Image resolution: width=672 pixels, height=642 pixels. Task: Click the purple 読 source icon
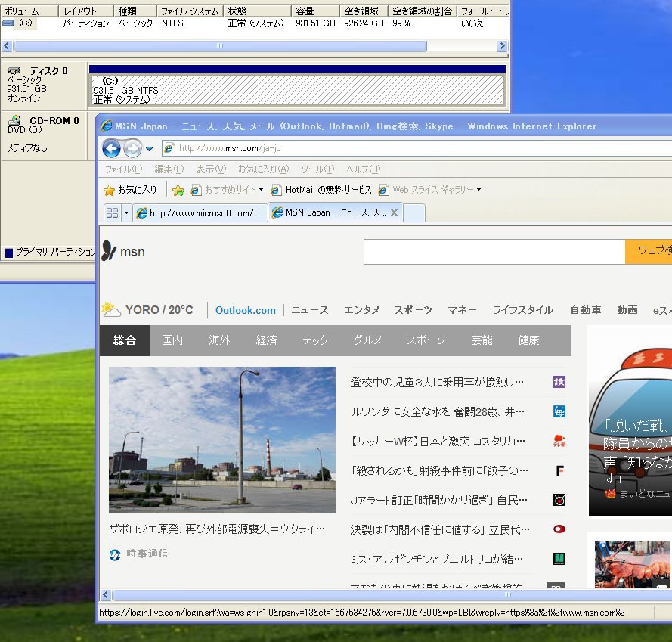point(559,382)
